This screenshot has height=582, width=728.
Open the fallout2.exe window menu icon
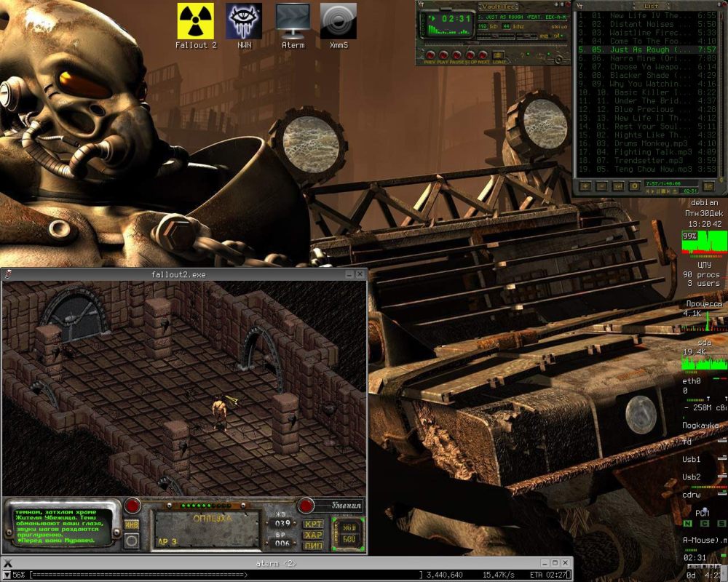[x=7, y=274]
